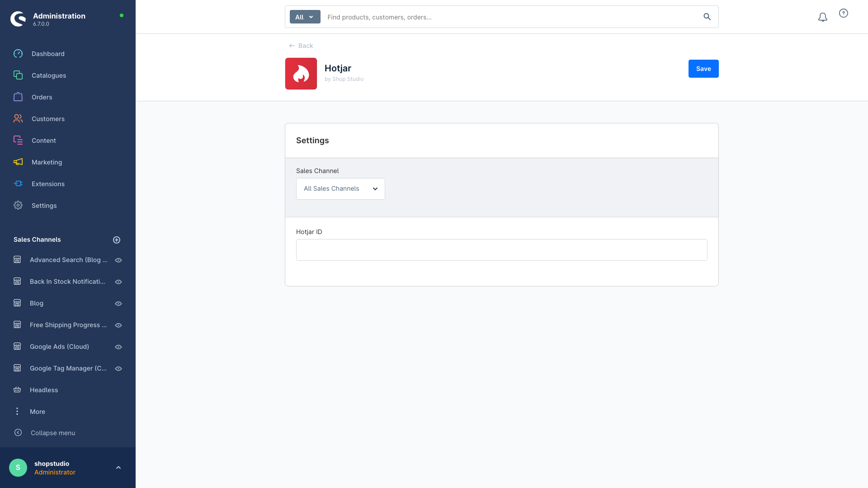
Task: Focus the Find products search field
Action: click(511, 17)
